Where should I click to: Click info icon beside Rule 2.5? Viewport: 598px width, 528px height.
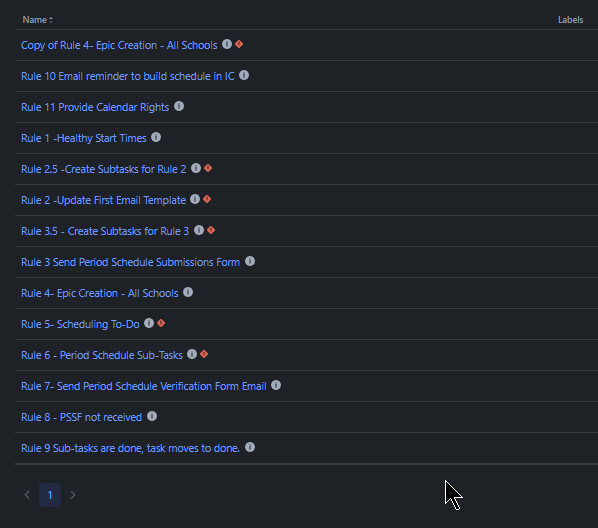click(196, 168)
